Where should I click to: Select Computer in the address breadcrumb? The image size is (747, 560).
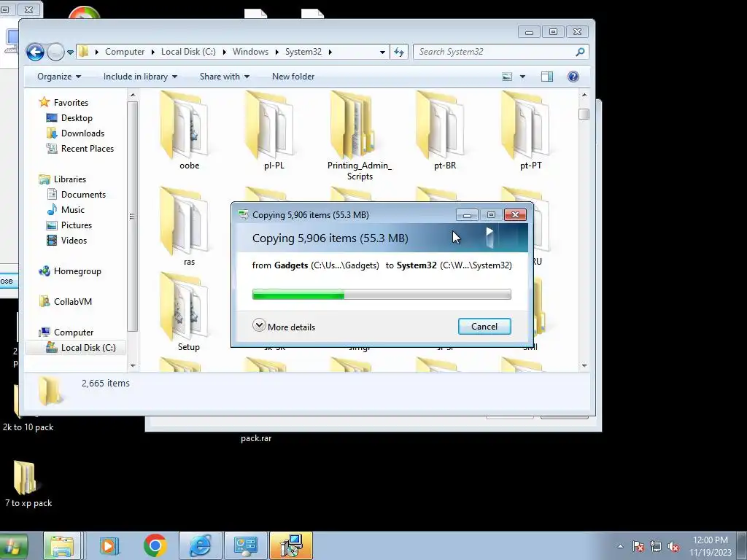tap(124, 52)
